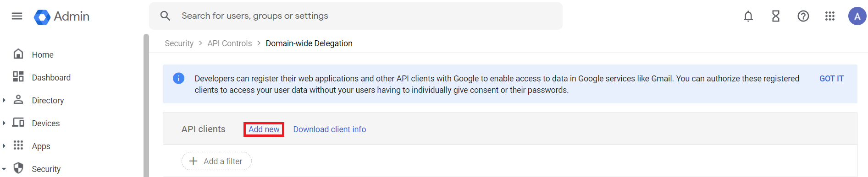868x177 pixels.
Task: Click Download client info link
Action: [x=330, y=129]
